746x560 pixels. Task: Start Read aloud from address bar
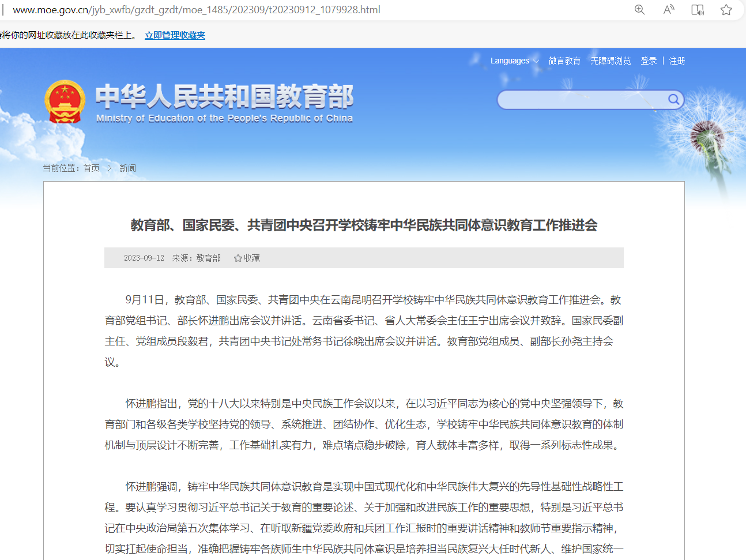coord(669,10)
